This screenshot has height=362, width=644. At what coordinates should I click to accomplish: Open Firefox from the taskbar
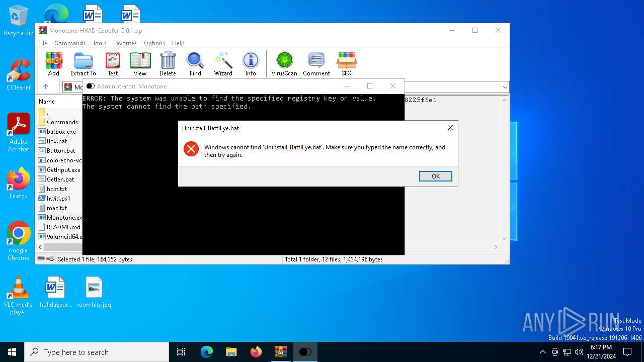click(x=256, y=352)
